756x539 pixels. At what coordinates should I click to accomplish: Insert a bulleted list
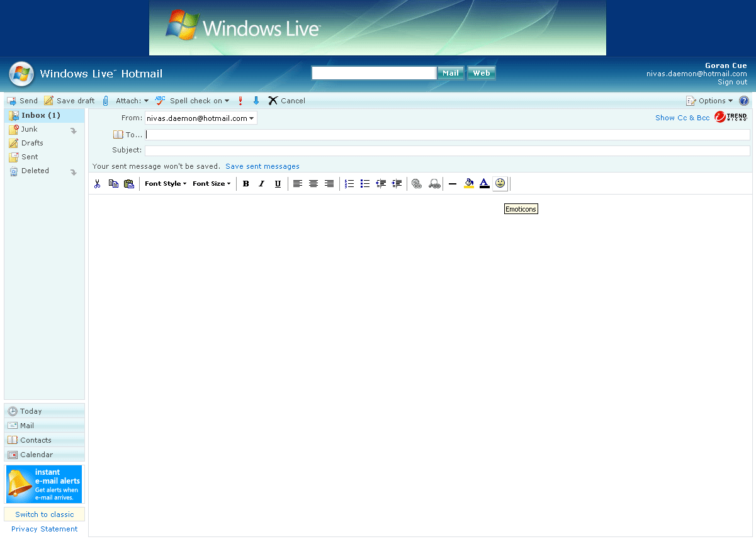[365, 184]
